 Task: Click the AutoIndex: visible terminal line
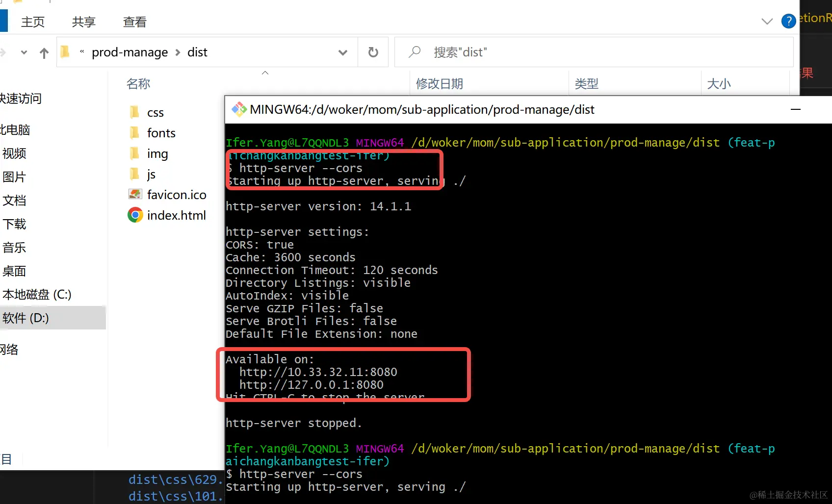pos(287,296)
